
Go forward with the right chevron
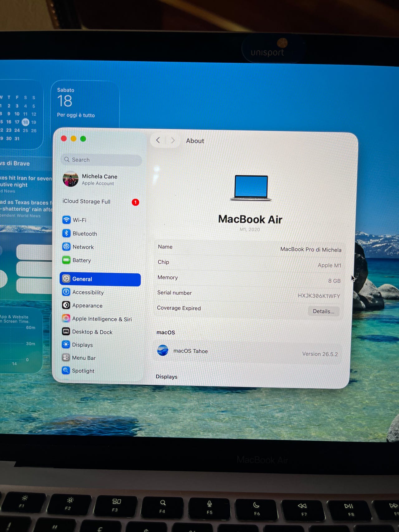[x=173, y=141]
